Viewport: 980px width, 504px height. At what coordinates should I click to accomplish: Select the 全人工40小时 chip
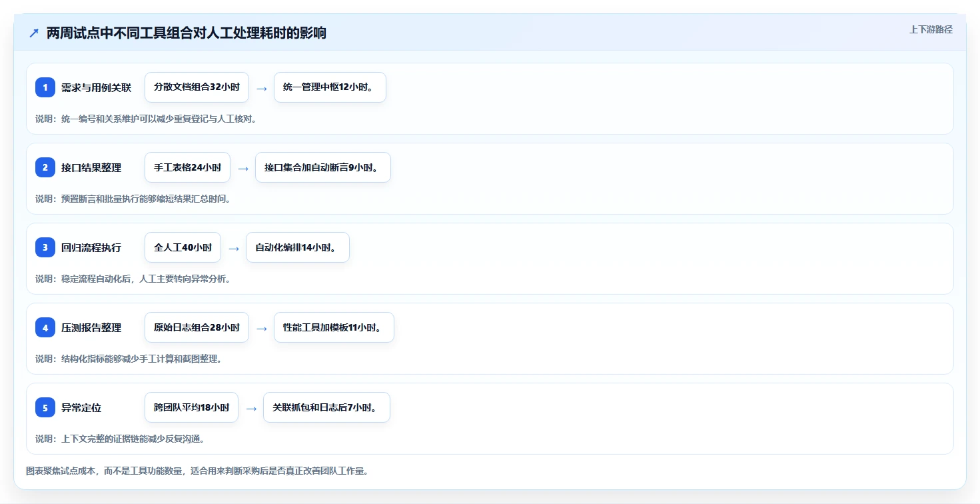click(183, 247)
